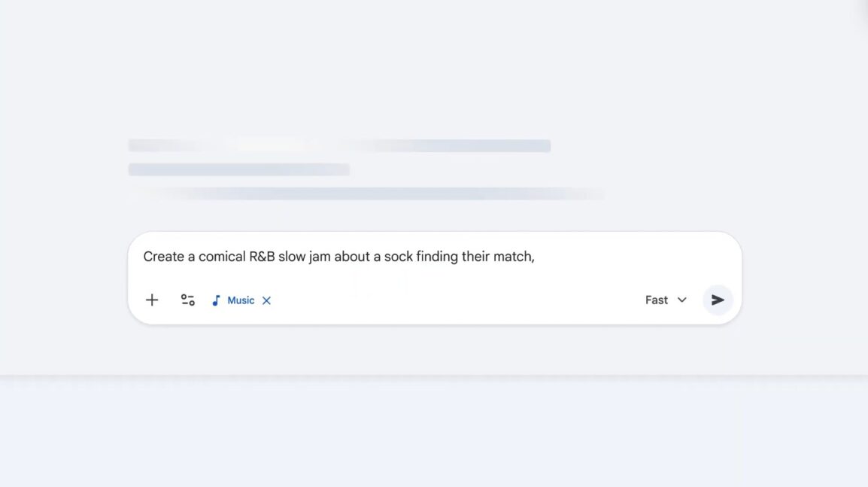Click the plus icon to add attachments
This screenshot has width=868, height=487.
coord(152,300)
